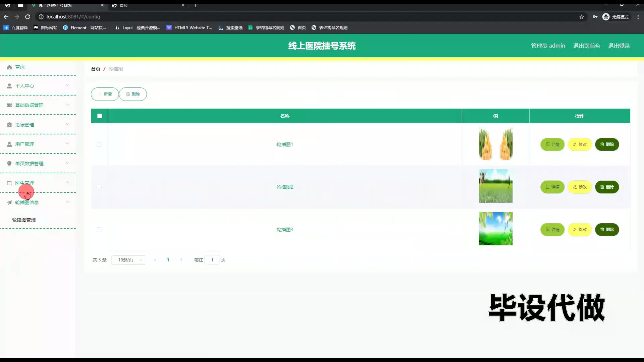Click the meadow thumbnail for 轮播图2
Image resolution: width=644 pixels, height=362 pixels.
point(496,186)
